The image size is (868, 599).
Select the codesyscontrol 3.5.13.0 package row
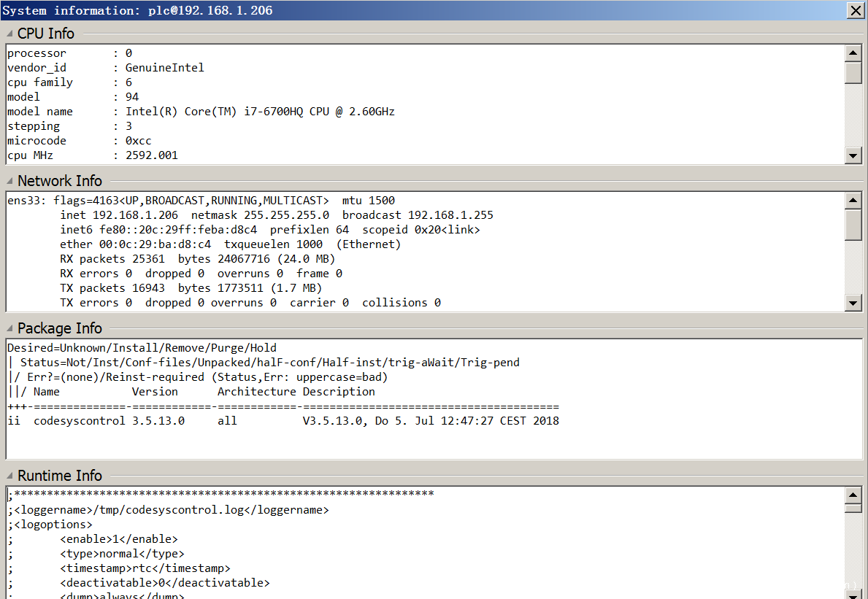tap(283, 421)
